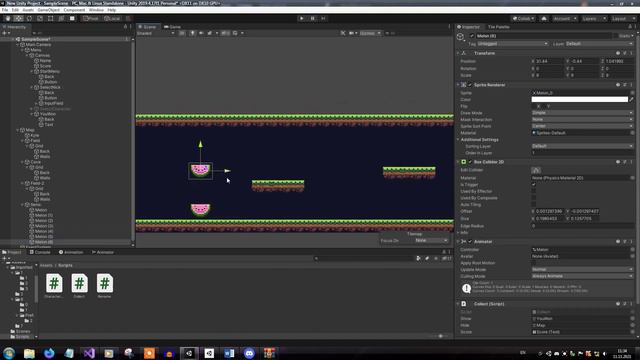The height and width of the screenshot is (360, 640).
Task: Open Box Collider 2D more options menu
Action: 631,162
